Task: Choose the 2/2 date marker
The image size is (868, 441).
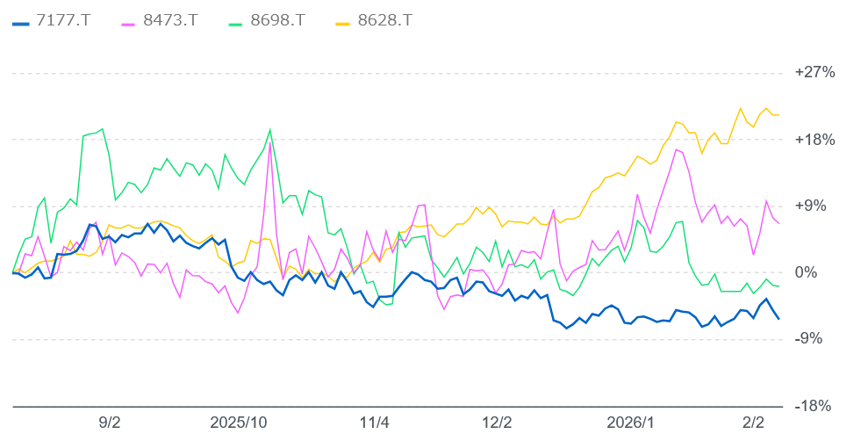Action: click(x=754, y=423)
